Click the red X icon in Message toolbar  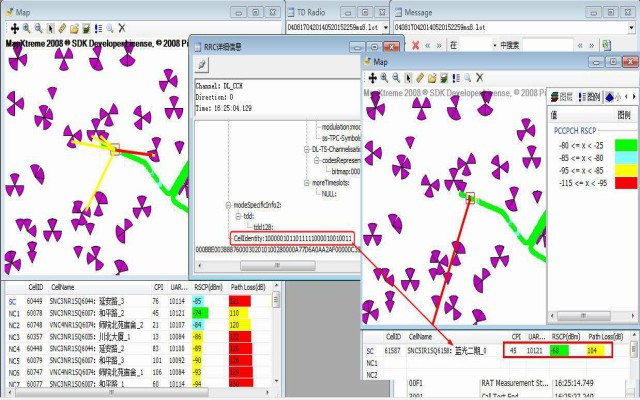(416, 45)
